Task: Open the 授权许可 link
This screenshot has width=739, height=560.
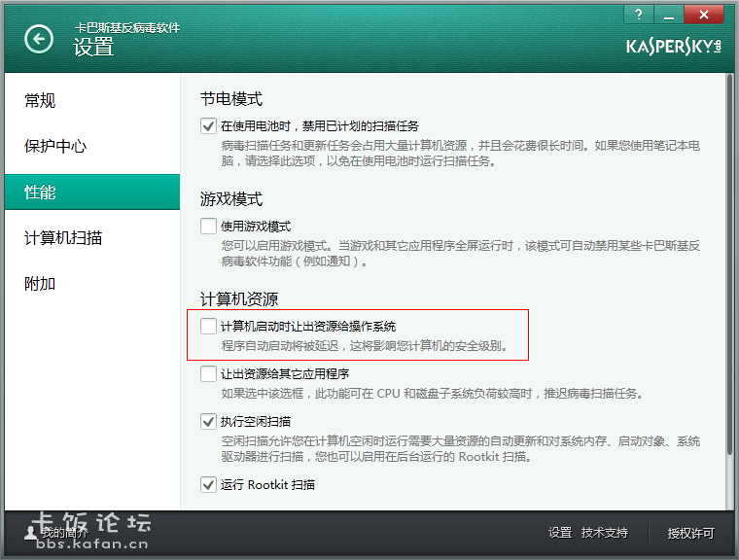Action: click(691, 533)
